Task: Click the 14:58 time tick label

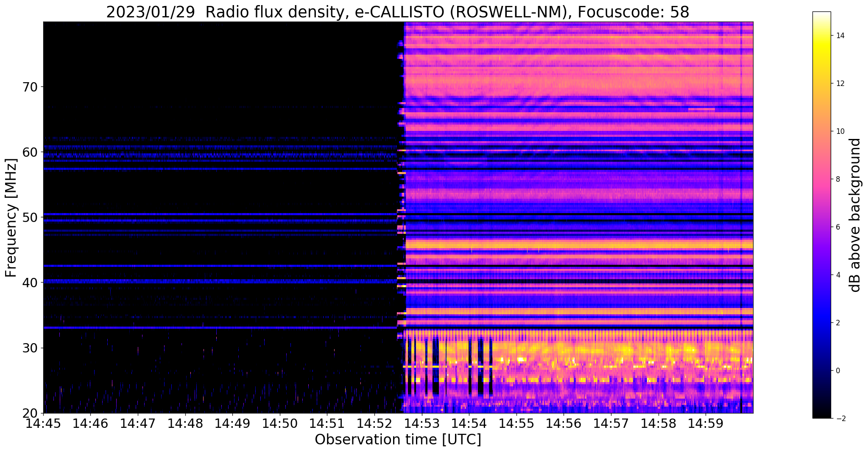Action: pyautogui.click(x=658, y=423)
